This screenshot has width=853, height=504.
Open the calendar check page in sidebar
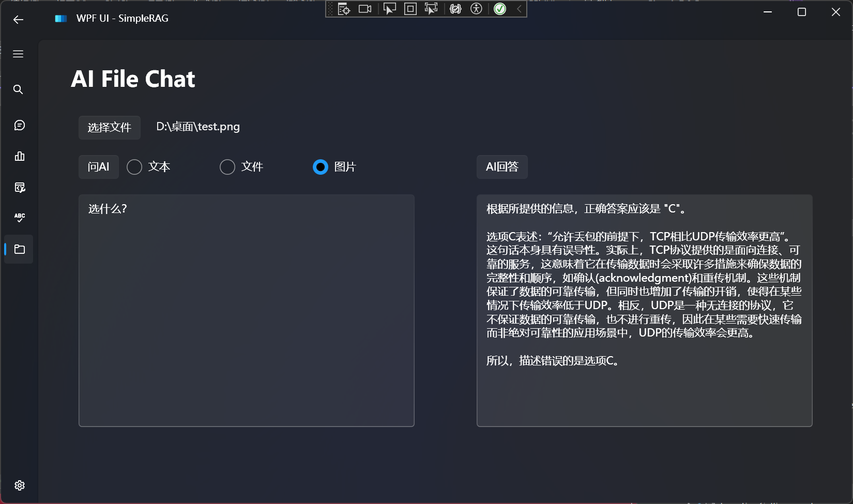coord(19,187)
